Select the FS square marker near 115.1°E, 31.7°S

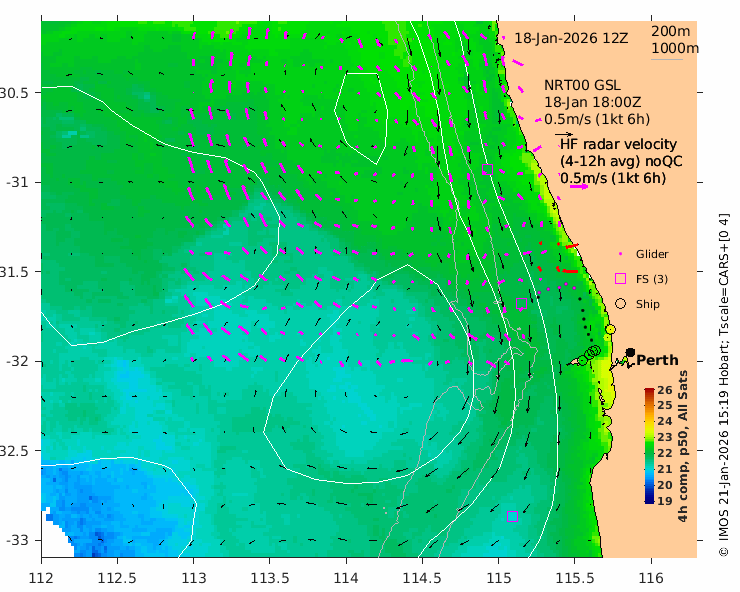point(521,303)
